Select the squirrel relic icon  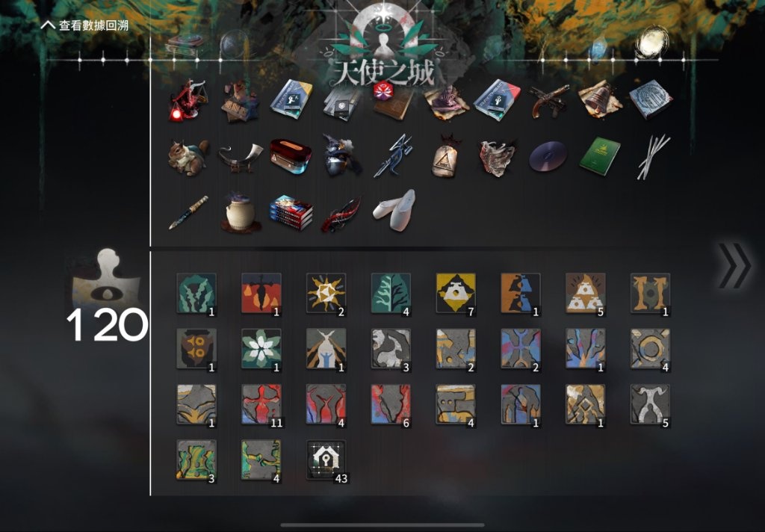coord(189,156)
